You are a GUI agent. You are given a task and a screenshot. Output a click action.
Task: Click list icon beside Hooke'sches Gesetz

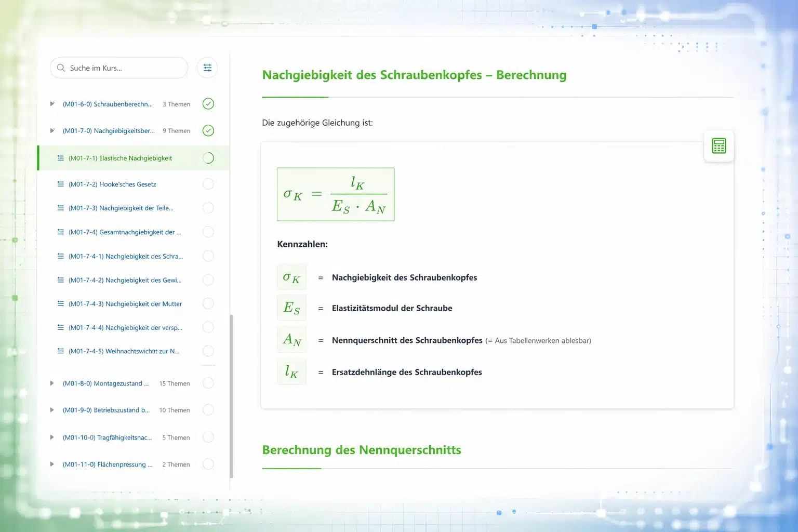(61, 184)
